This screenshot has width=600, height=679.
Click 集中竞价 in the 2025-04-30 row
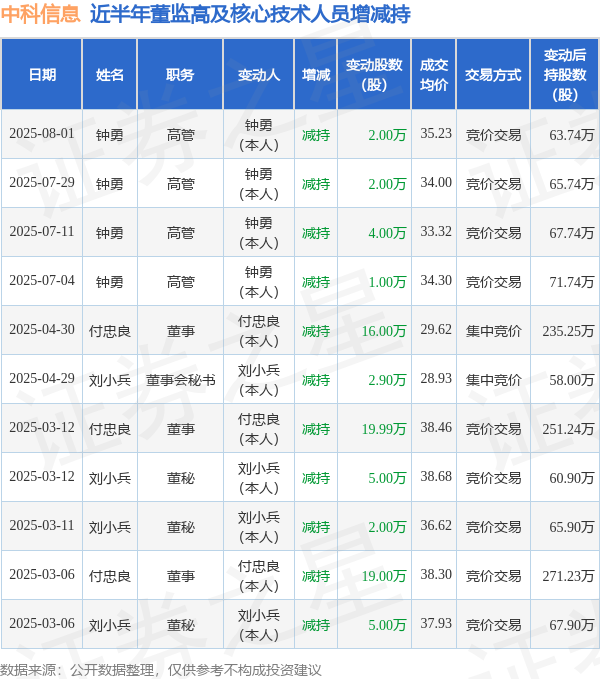(493, 331)
